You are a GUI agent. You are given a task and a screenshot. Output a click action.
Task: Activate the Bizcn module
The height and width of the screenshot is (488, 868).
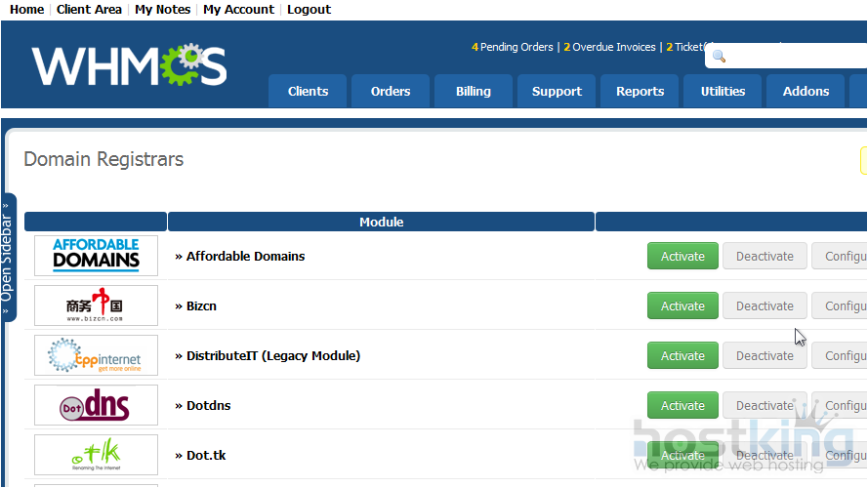(x=682, y=306)
